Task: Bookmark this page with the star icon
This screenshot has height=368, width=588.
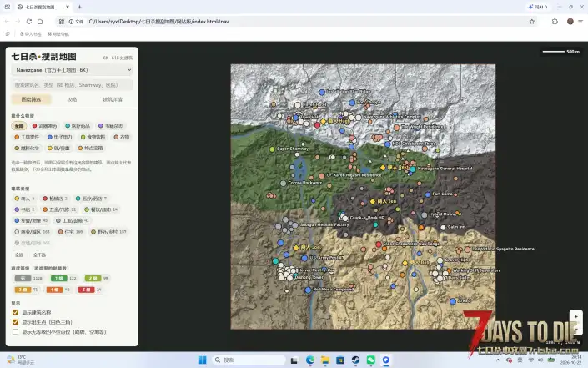Action: tap(532, 22)
